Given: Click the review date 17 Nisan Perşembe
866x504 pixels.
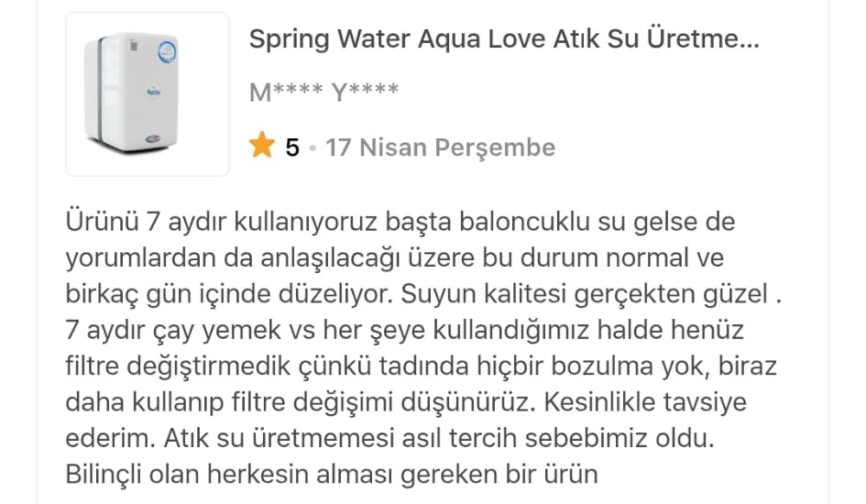Looking at the screenshot, I should click(x=440, y=148).
